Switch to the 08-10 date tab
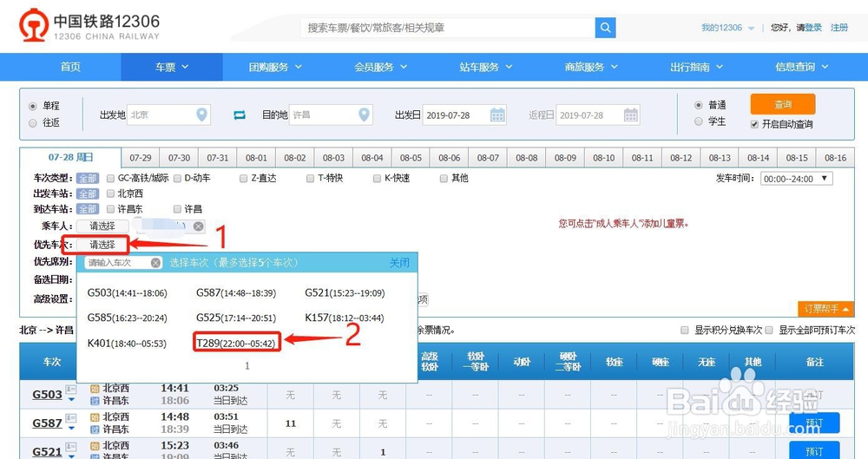868x459 pixels. (603, 158)
